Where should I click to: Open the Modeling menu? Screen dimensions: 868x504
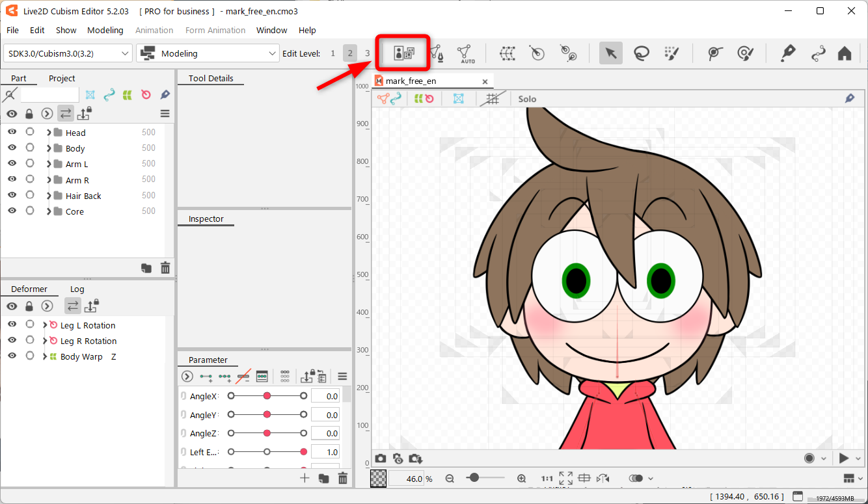pos(105,31)
